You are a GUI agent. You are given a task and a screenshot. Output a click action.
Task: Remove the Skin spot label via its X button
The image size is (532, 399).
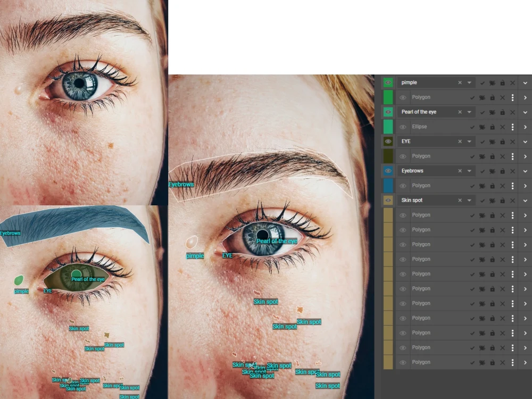click(460, 200)
